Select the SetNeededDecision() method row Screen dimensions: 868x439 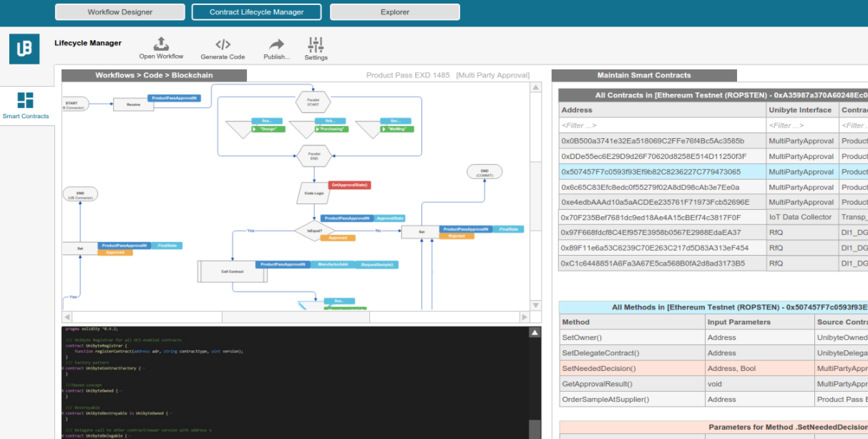(x=713, y=369)
